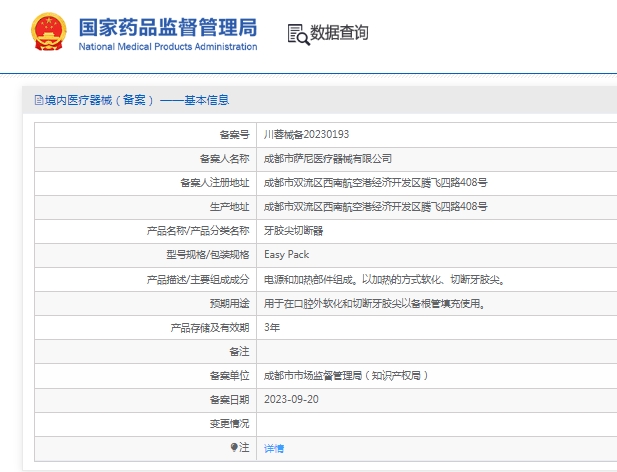The width and height of the screenshot is (617, 472).
Task: Select date 2023-09-20
Action: click(x=291, y=400)
